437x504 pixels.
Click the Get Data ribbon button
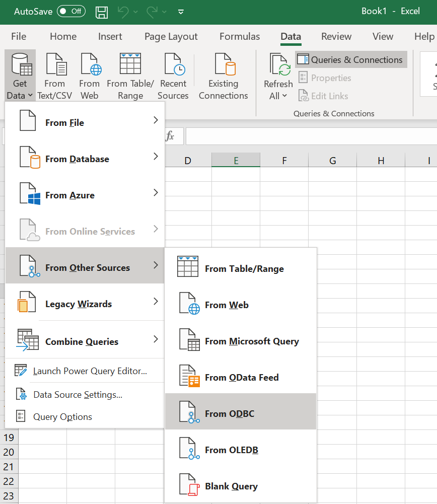point(20,76)
